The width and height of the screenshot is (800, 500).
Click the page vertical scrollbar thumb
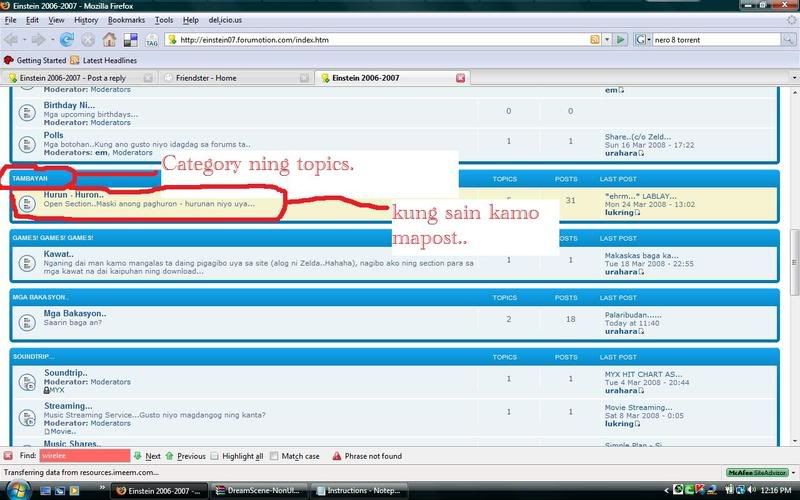(x=794, y=262)
